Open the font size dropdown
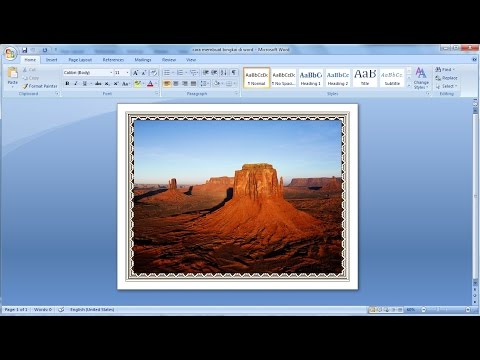This screenshot has width=480, height=360. (x=127, y=73)
